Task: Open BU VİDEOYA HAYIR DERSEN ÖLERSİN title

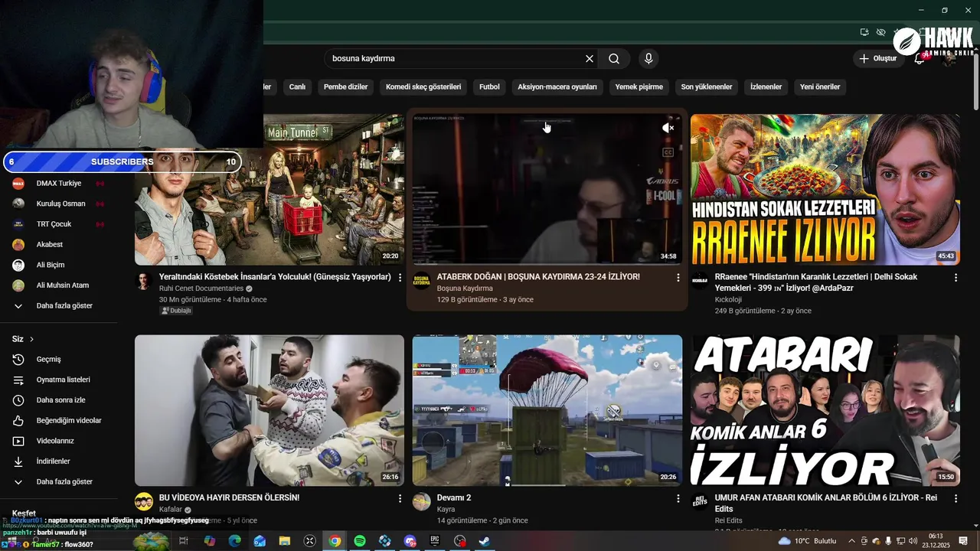Action: point(229,498)
